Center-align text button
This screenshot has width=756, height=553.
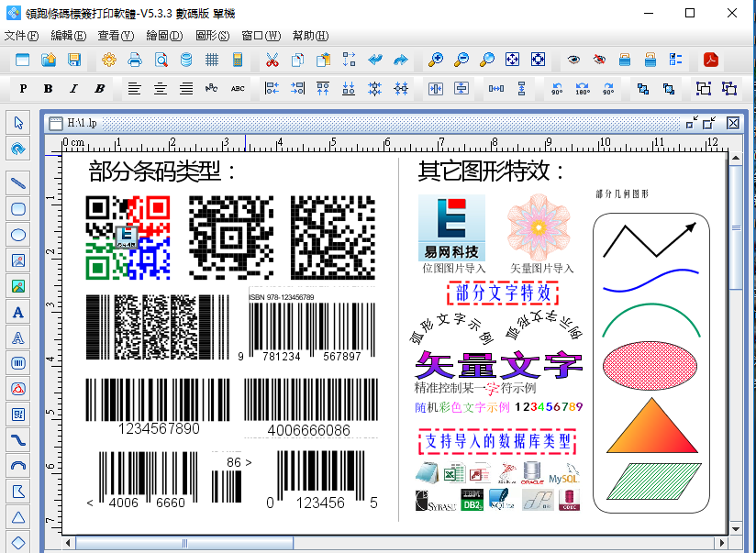160,89
